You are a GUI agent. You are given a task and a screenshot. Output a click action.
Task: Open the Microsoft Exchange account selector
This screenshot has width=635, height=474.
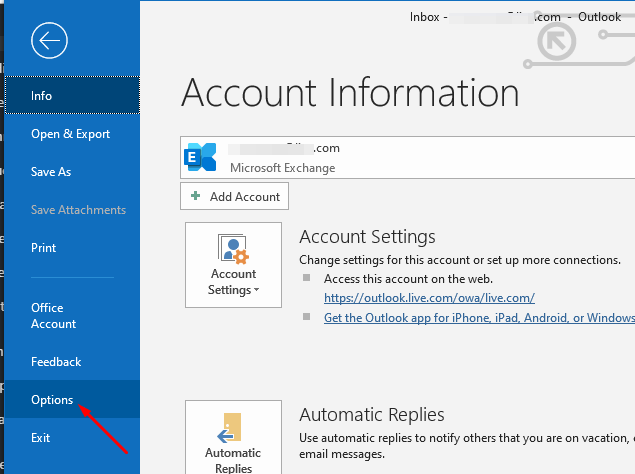407,158
